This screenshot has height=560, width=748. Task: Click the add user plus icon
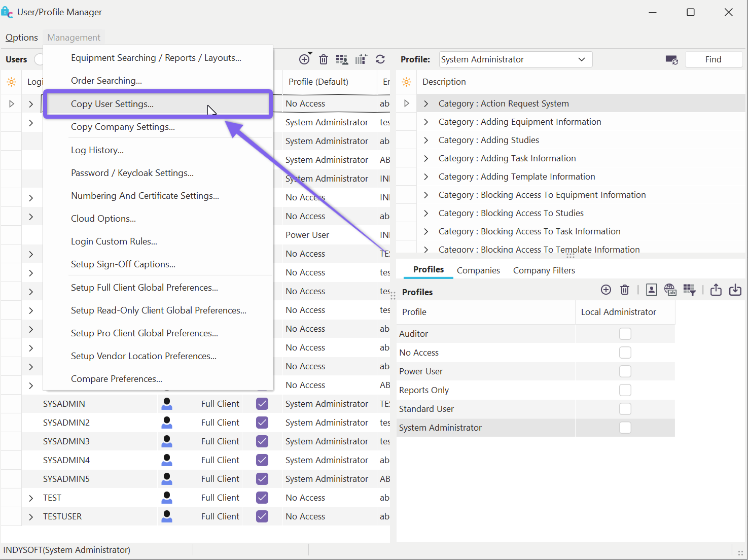click(304, 59)
